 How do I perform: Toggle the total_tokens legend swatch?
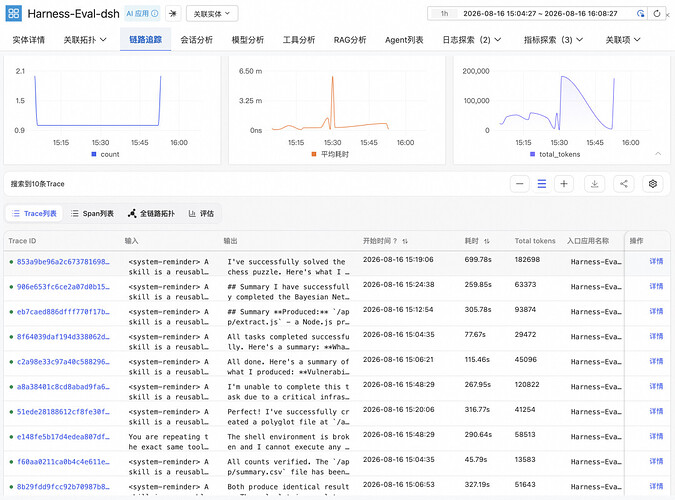click(x=533, y=154)
